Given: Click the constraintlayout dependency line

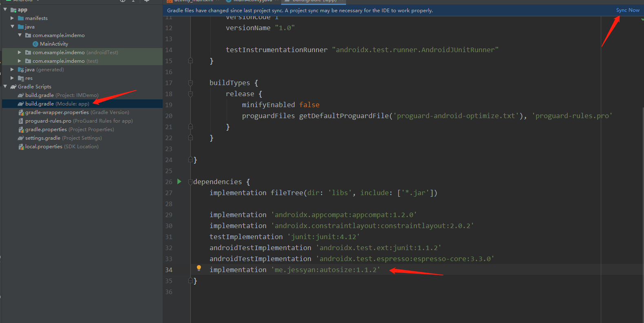Looking at the screenshot, I should click(342, 226).
